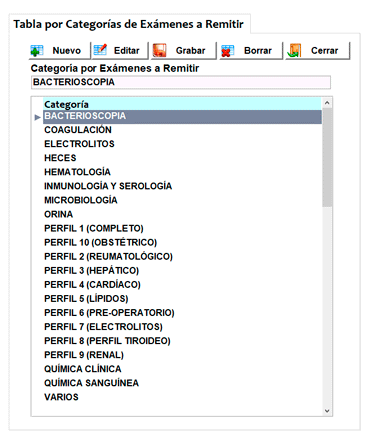Select the ELECTROLITOS row

coord(182,144)
